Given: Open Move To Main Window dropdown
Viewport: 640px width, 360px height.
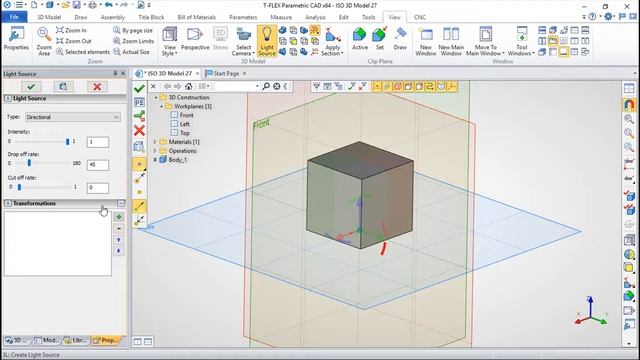Looking at the screenshot, I should click(x=485, y=41).
